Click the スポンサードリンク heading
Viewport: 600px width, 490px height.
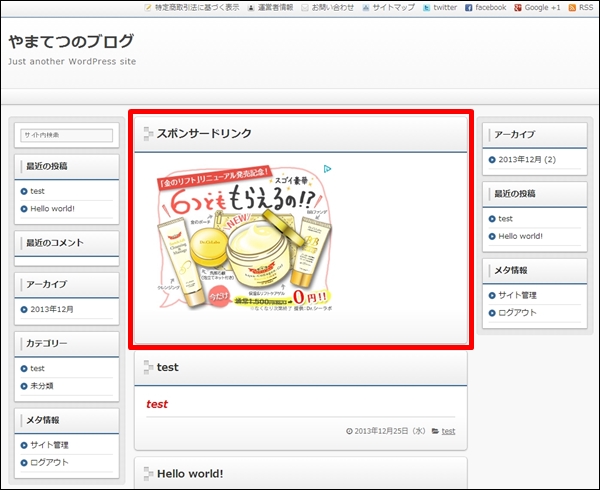(x=204, y=133)
